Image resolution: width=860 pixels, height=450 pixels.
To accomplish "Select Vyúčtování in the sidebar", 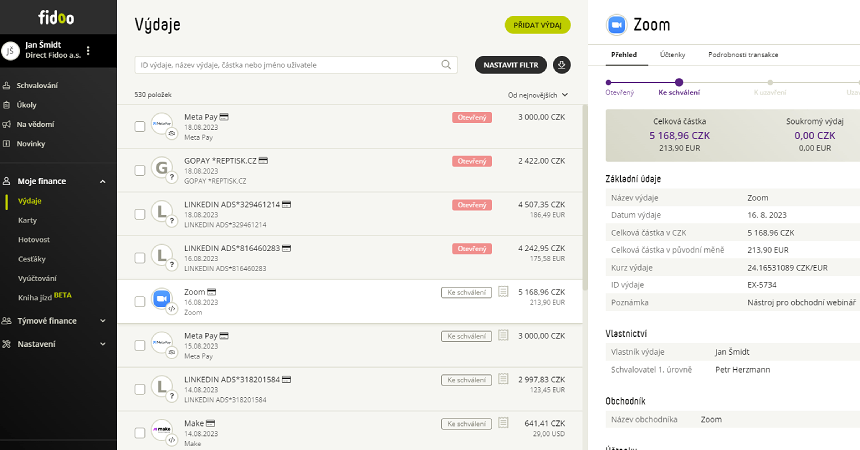I will 37,279.
